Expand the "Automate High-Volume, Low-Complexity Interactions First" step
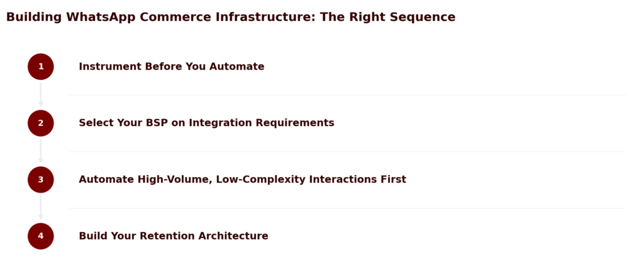This screenshot has height=264, width=644. click(x=242, y=180)
